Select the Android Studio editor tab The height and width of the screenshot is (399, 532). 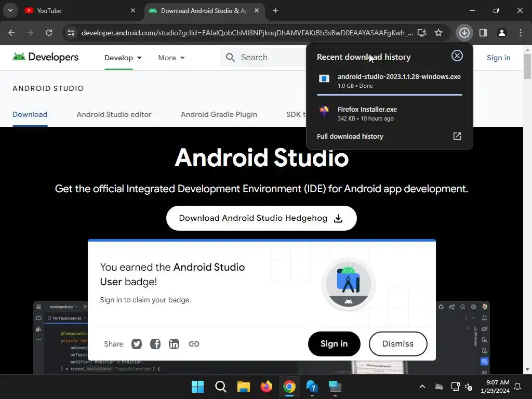(x=114, y=114)
